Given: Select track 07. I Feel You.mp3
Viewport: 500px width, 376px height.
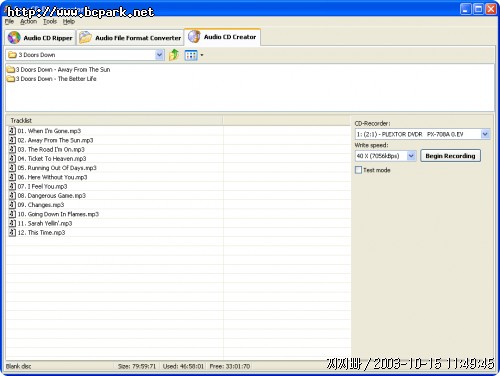Looking at the screenshot, I should (42, 186).
